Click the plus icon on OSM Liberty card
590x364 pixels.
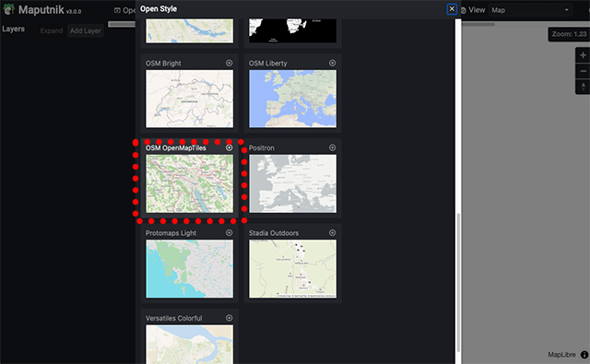[332, 63]
